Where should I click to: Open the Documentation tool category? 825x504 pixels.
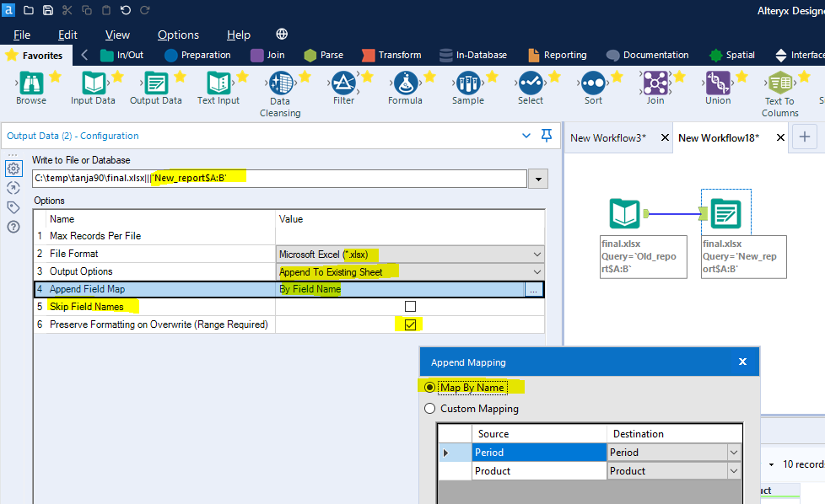click(647, 55)
